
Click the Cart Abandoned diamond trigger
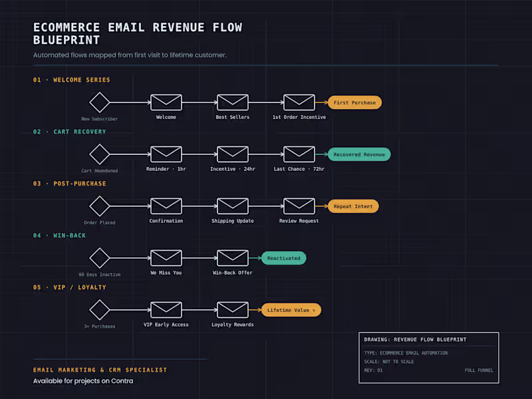click(x=99, y=154)
